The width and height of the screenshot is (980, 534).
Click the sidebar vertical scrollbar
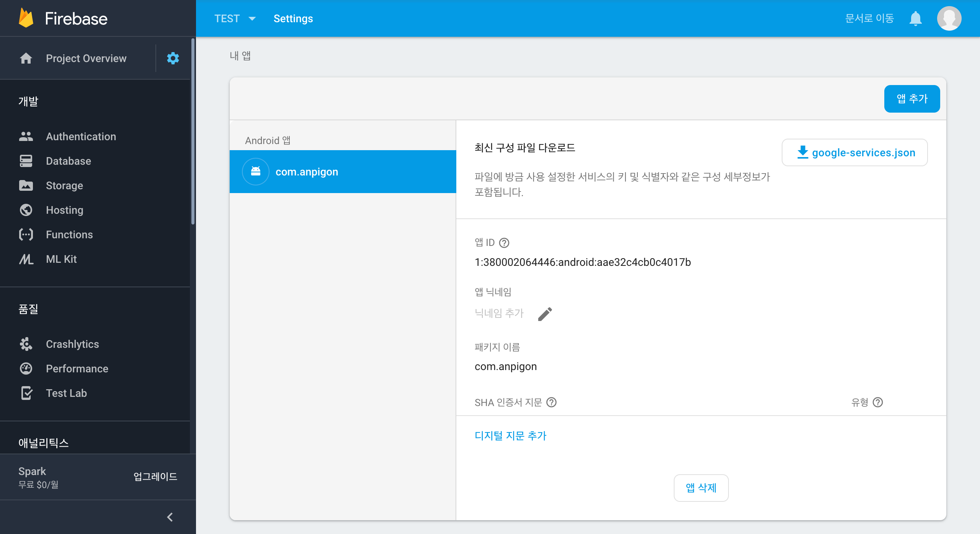pos(193,130)
